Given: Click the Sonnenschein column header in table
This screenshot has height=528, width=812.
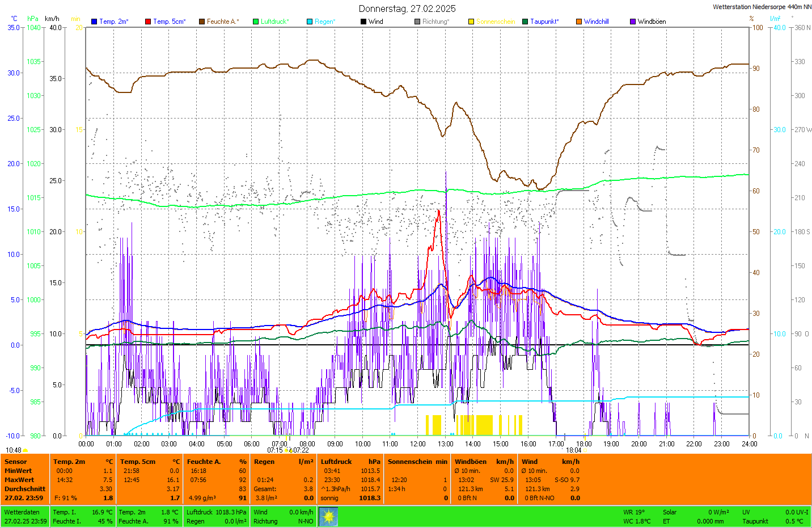Looking at the screenshot, I should (x=410, y=462).
